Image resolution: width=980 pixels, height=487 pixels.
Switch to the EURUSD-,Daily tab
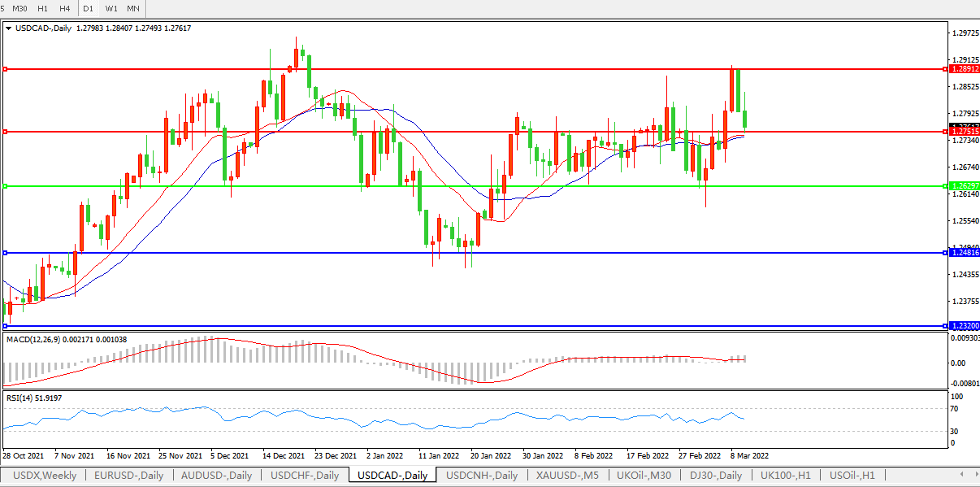pyautogui.click(x=128, y=476)
